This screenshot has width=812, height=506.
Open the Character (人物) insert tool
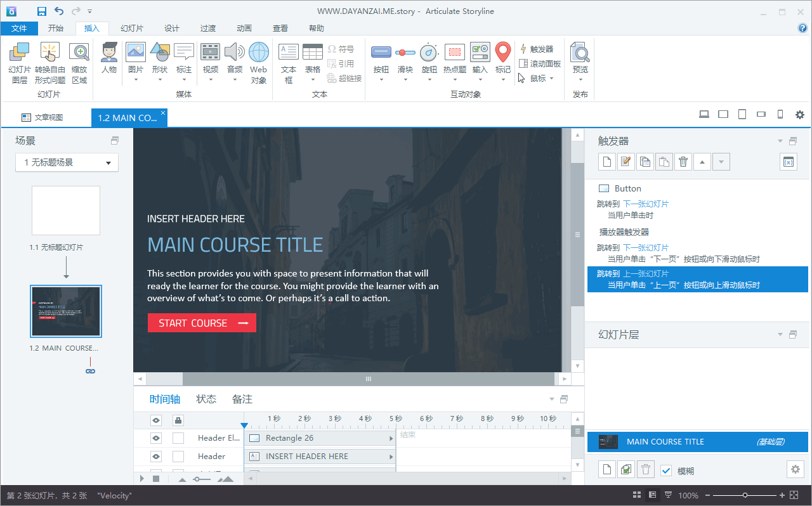(x=109, y=58)
